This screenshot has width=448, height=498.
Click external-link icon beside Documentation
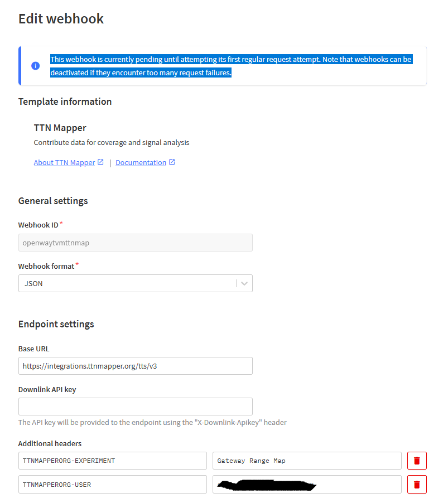pyautogui.click(x=172, y=162)
